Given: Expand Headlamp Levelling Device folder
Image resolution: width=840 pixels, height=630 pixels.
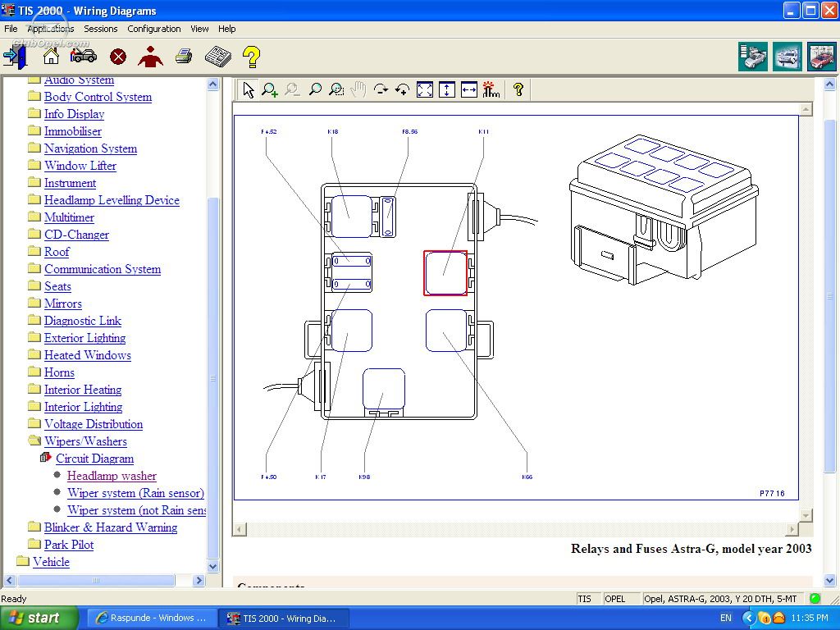Looking at the screenshot, I should pos(112,200).
